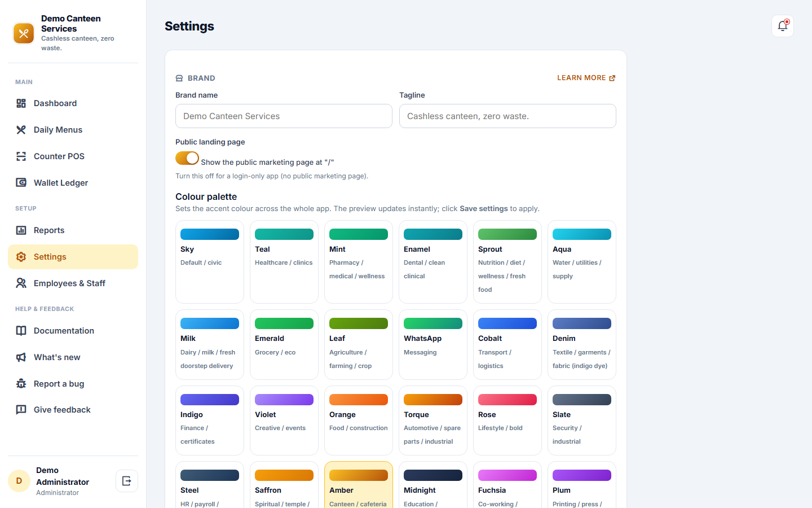Screen dimensions: 812x508
Task: Focus the Brand name input field
Action: pos(284,116)
